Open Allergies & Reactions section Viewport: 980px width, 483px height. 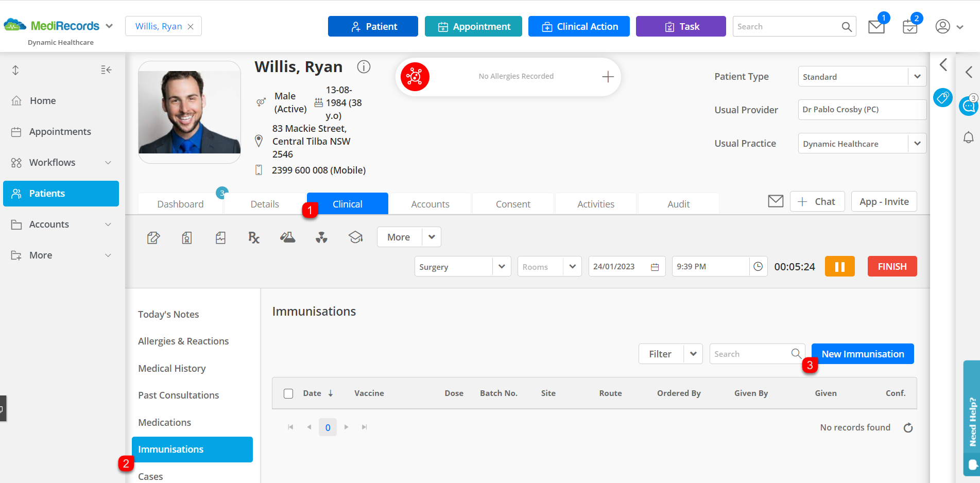pos(183,341)
